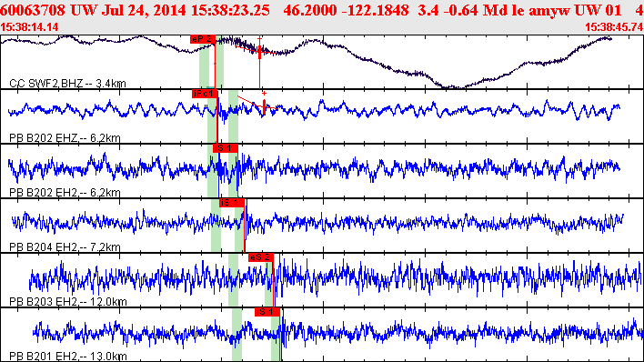
Task: Select the eP 2 pick flag on SWF2 trace
Action: (x=203, y=39)
